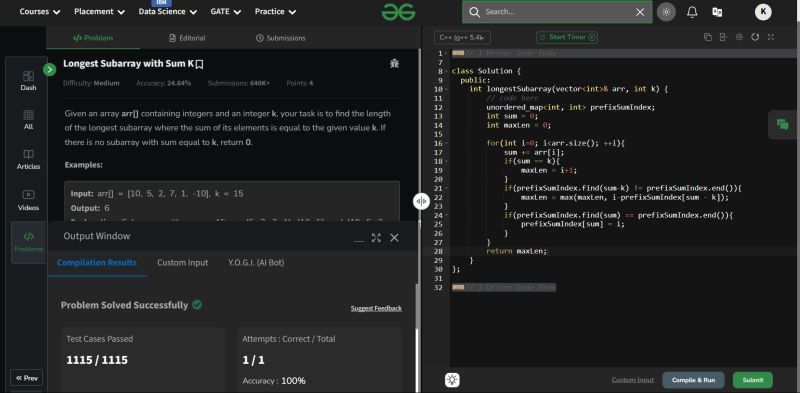Clear the search box with X
The height and width of the screenshot is (393, 800).
[x=640, y=12]
